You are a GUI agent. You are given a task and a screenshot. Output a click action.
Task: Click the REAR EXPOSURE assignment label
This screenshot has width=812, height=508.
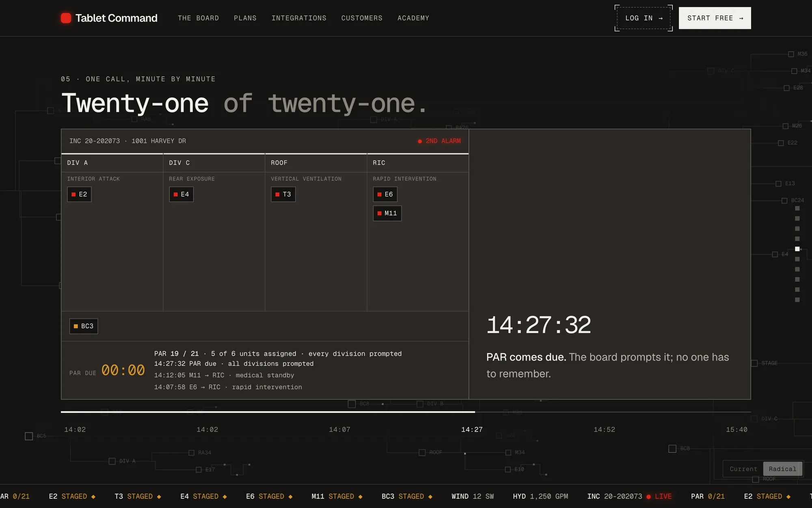(192, 179)
